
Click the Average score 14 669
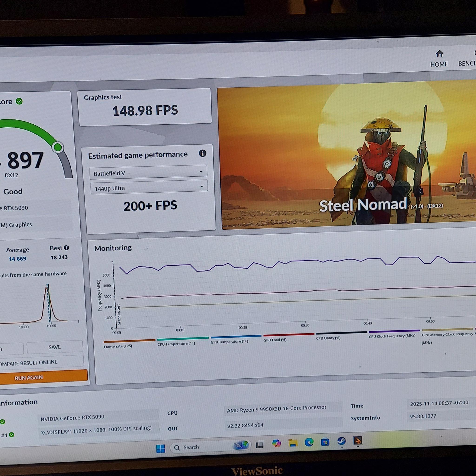click(17, 259)
